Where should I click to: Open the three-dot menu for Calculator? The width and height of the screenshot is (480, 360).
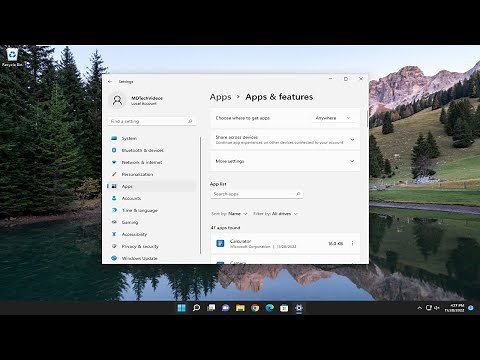pos(352,244)
